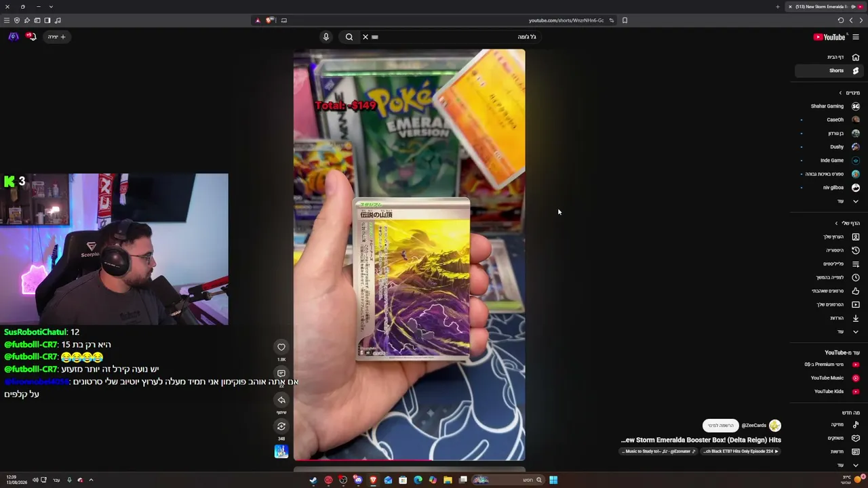The height and width of the screenshot is (488, 868).
Task: Show hidden system tray icons
Action: click(91, 480)
